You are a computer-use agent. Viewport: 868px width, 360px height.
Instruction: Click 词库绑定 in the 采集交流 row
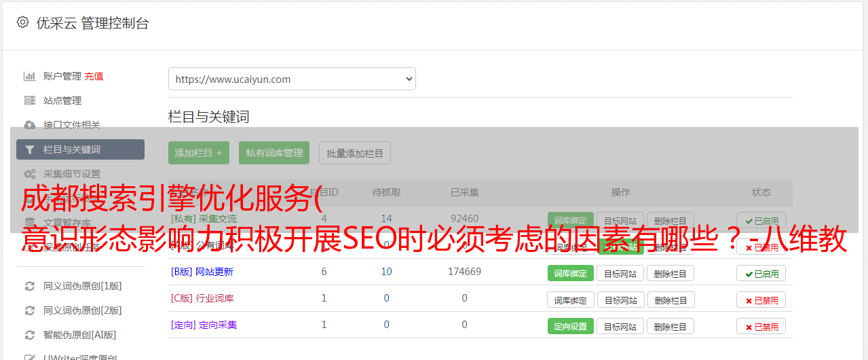point(571,220)
